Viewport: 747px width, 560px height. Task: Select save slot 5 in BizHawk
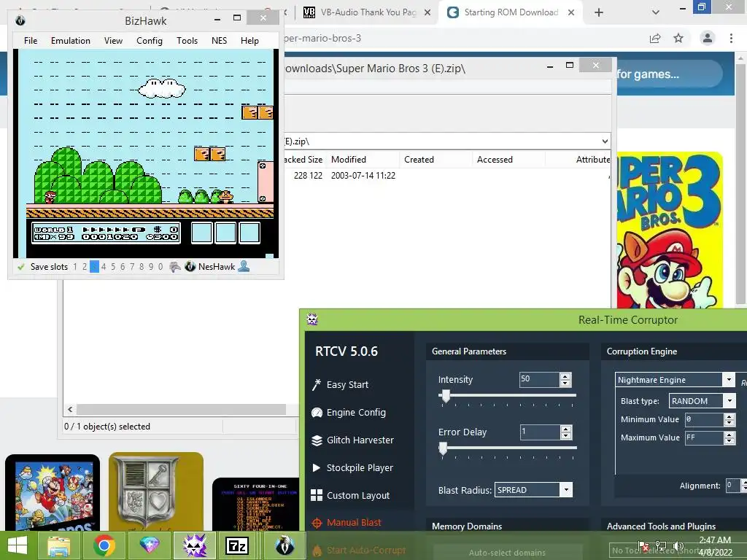[113, 267]
